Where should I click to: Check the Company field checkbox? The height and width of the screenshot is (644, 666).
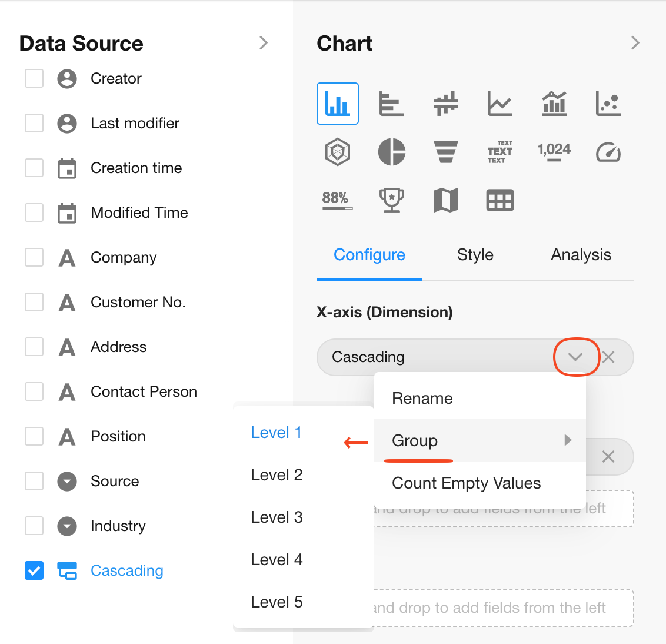pos(34,257)
